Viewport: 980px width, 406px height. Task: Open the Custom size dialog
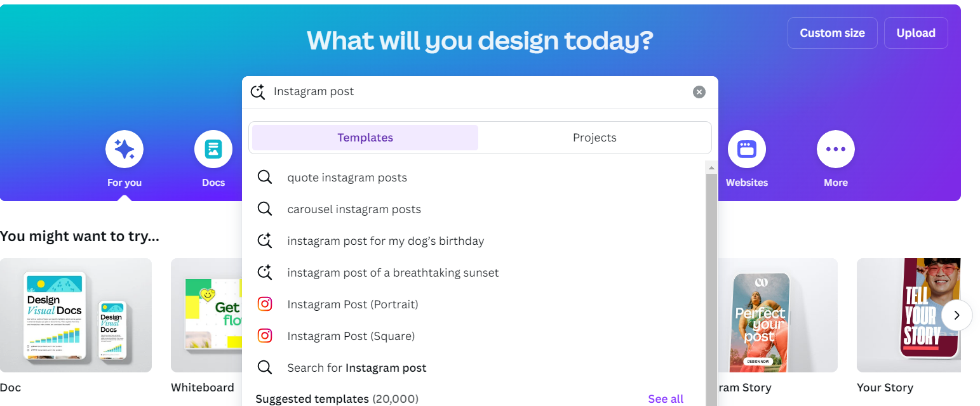[x=832, y=32]
